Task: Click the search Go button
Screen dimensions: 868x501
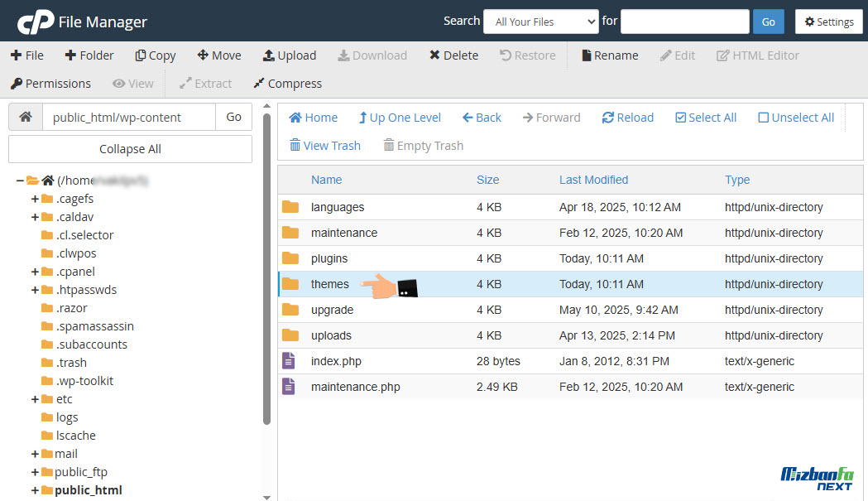Action: tap(769, 22)
